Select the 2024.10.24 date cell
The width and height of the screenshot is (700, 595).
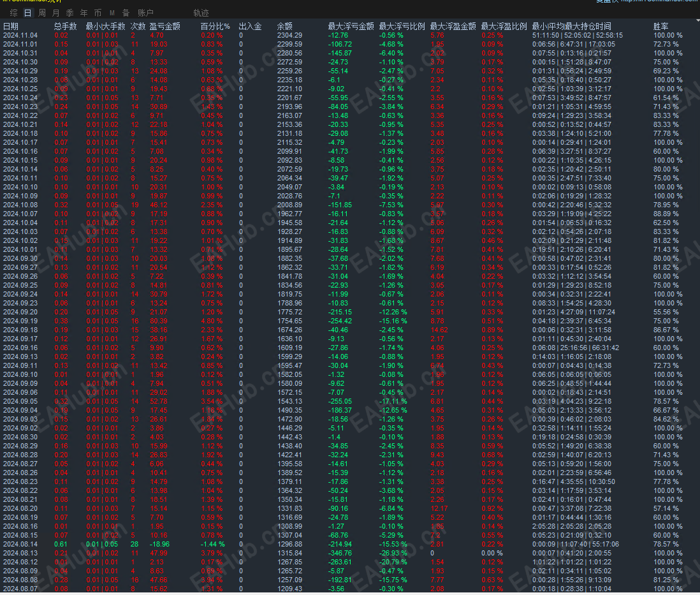[20, 98]
